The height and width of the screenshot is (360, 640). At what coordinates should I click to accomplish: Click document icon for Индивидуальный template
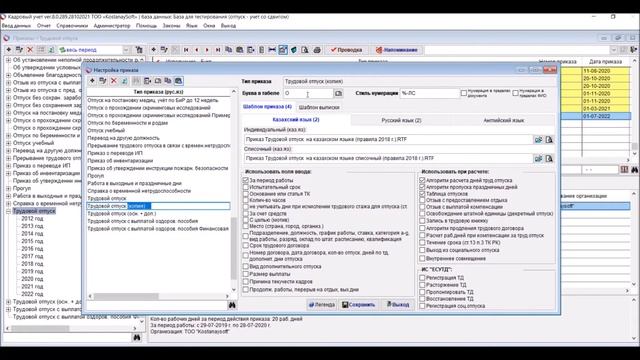(x=549, y=140)
